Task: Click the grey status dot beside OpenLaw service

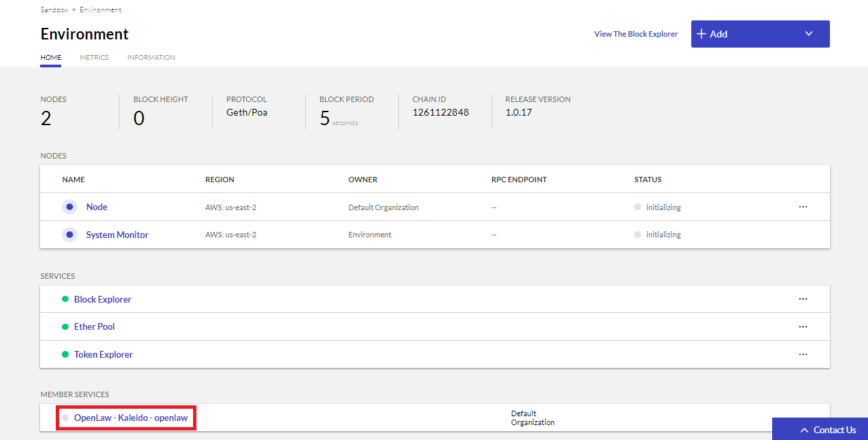Action: click(65, 418)
